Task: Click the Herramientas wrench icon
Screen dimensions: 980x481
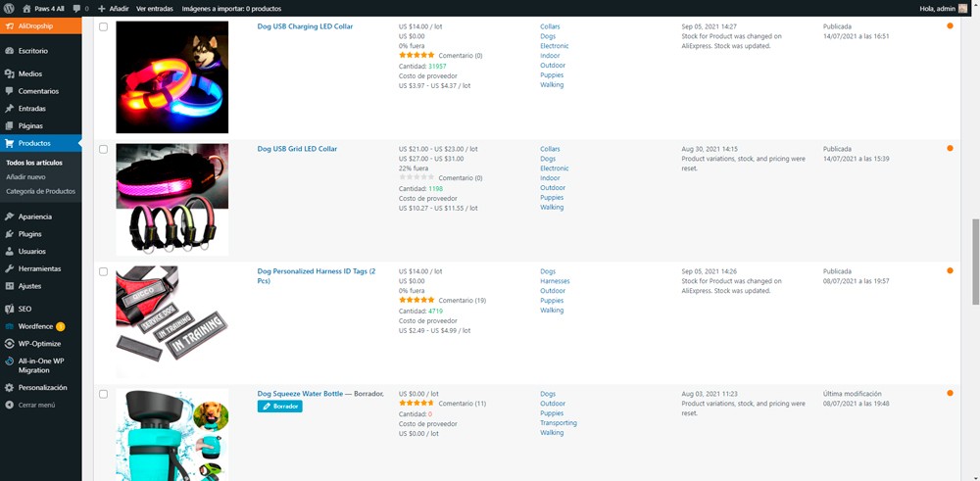Action: coord(10,268)
